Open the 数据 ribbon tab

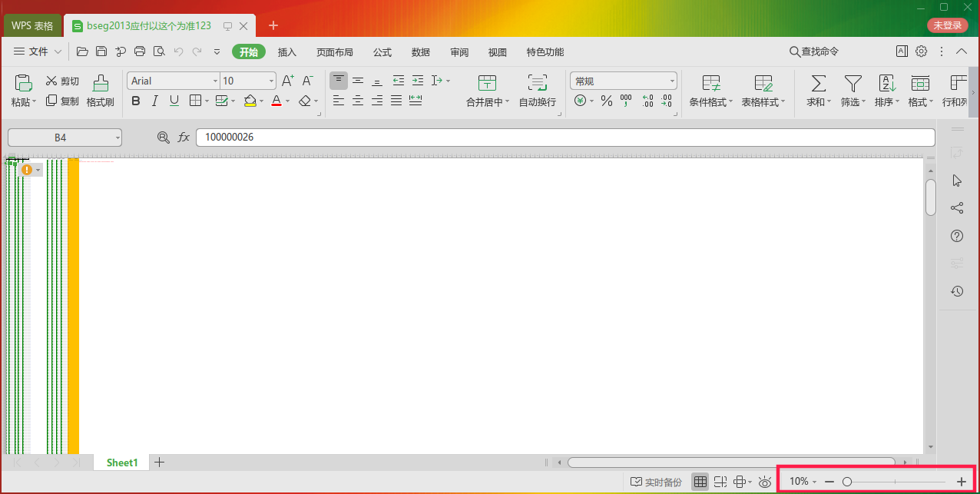(x=421, y=52)
